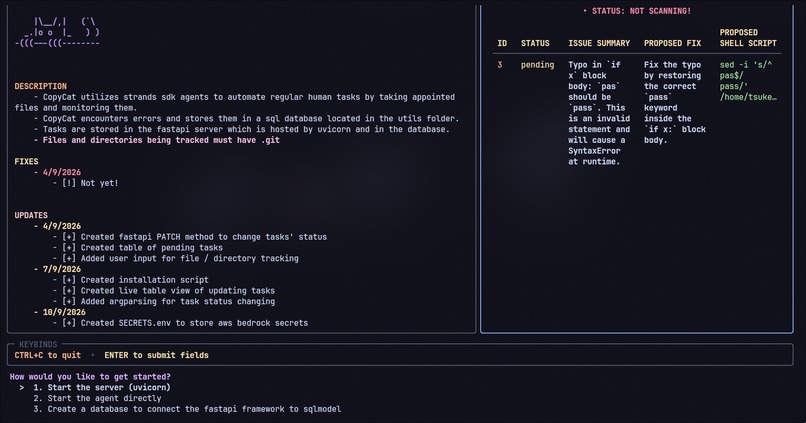This screenshot has width=806, height=423.
Task: Click the KEYBINDS panel label
Action: pos(38,344)
